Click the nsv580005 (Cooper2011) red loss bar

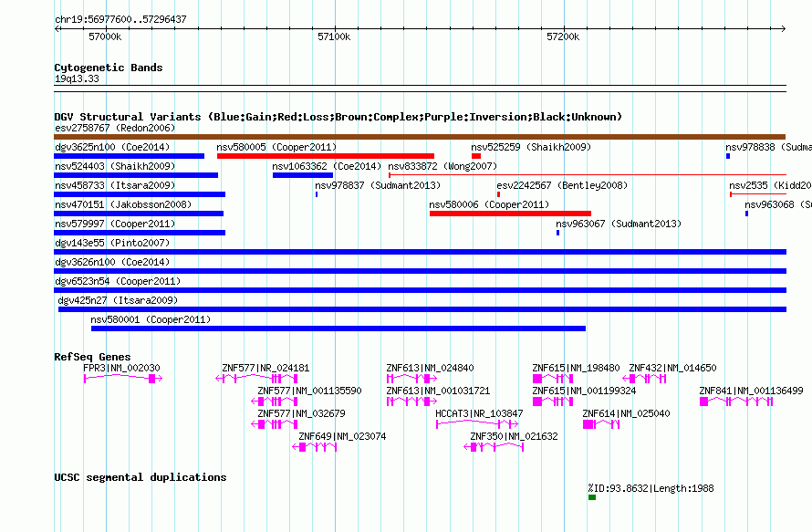pyautogui.click(x=325, y=156)
